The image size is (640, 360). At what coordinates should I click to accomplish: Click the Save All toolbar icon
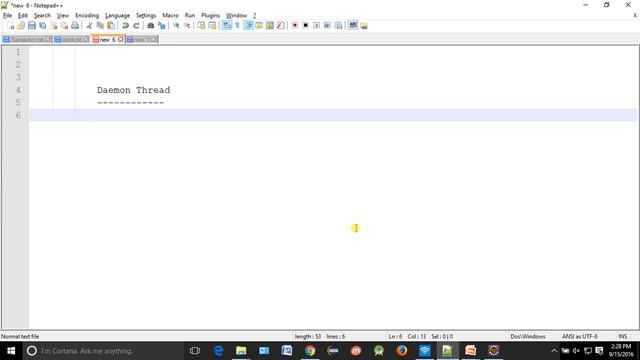point(42,26)
